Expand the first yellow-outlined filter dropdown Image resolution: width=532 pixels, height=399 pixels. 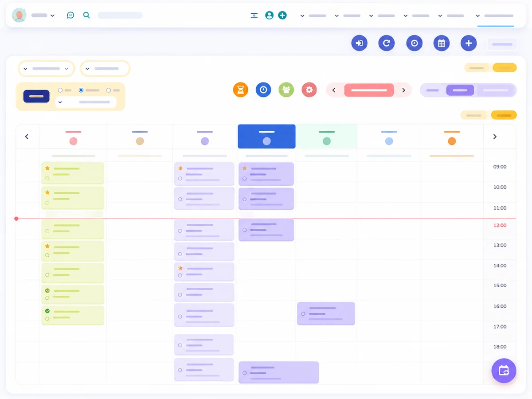tap(47, 69)
